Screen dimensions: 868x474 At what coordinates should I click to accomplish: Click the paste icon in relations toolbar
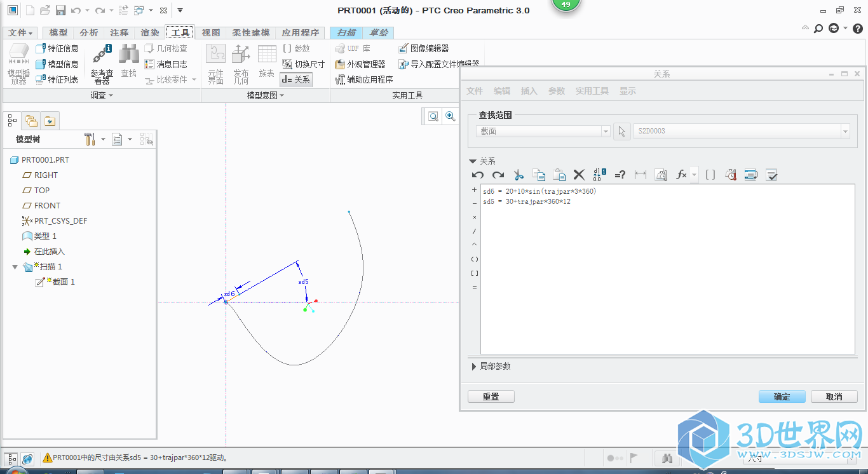(559, 175)
